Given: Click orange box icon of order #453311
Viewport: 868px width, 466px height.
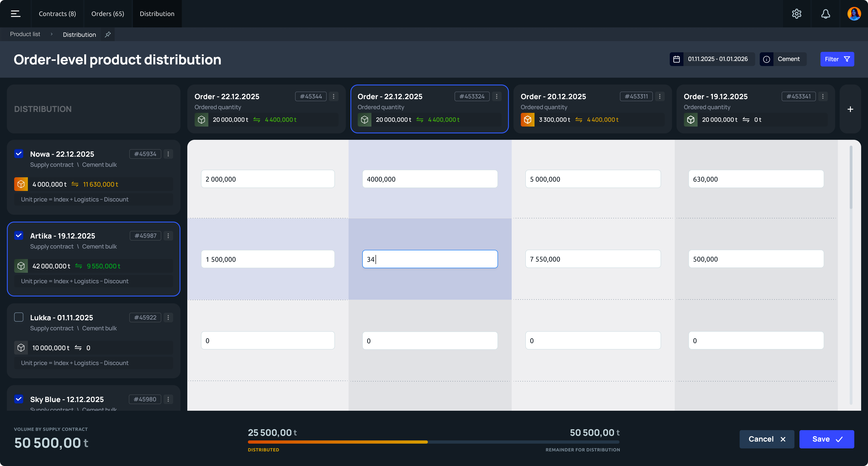Looking at the screenshot, I should click(528, 120).
